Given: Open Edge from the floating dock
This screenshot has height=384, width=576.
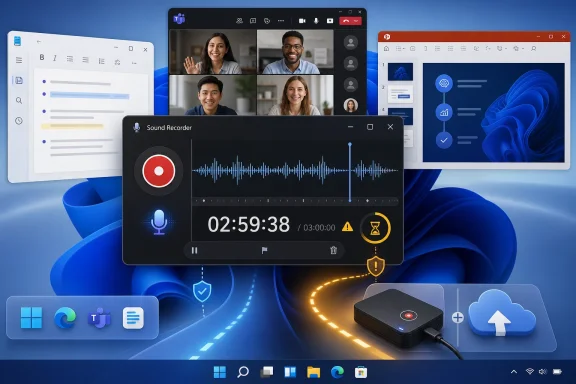Looking at the screenshot, I should 65,317.
